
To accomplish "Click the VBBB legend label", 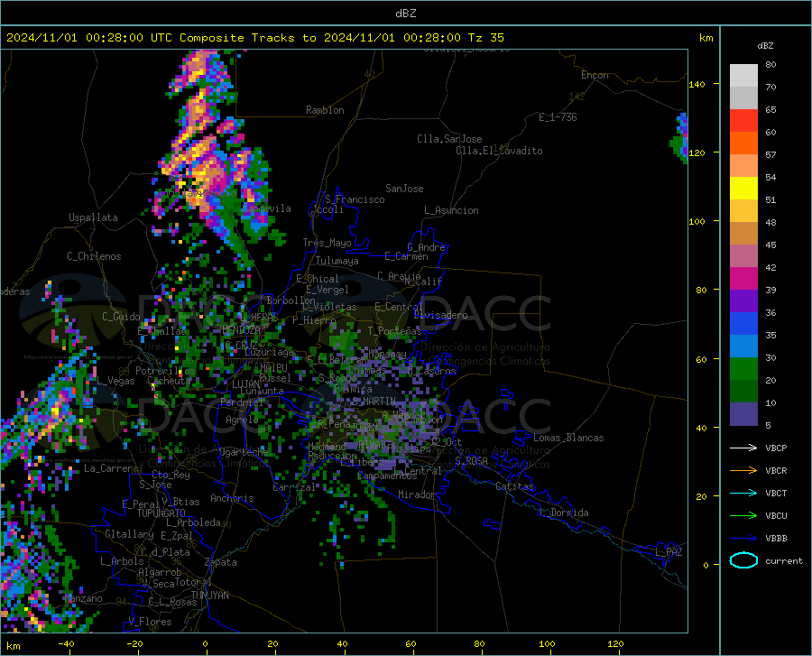I will pyautogui.click(x=776, y=539).
